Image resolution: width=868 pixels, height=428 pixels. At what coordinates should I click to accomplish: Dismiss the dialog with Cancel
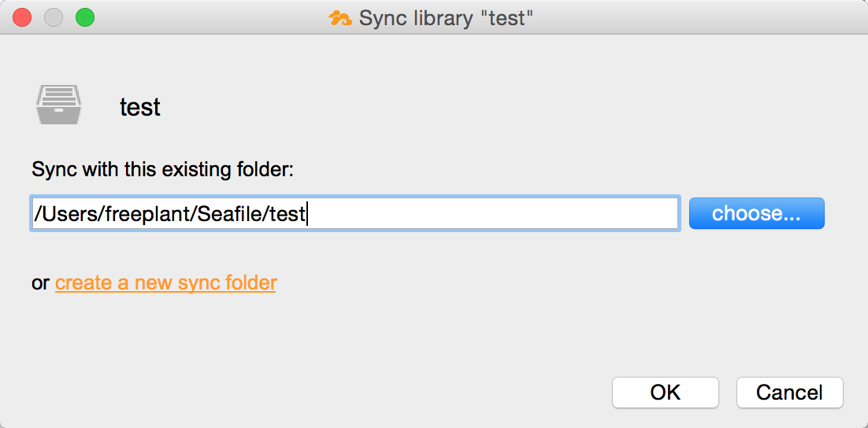point(790,393)
